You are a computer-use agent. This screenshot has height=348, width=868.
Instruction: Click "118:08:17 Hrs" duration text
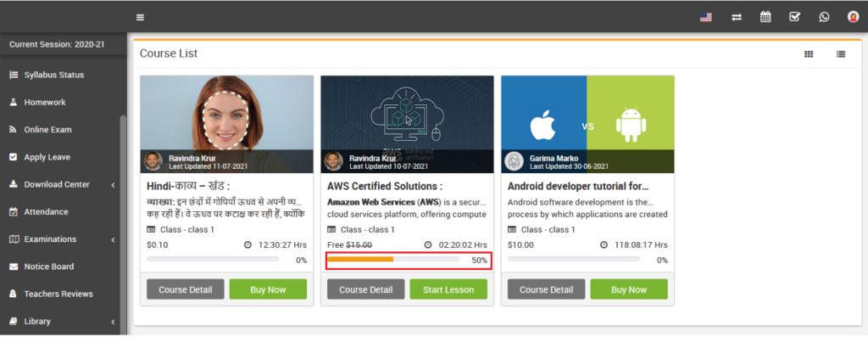641,245
